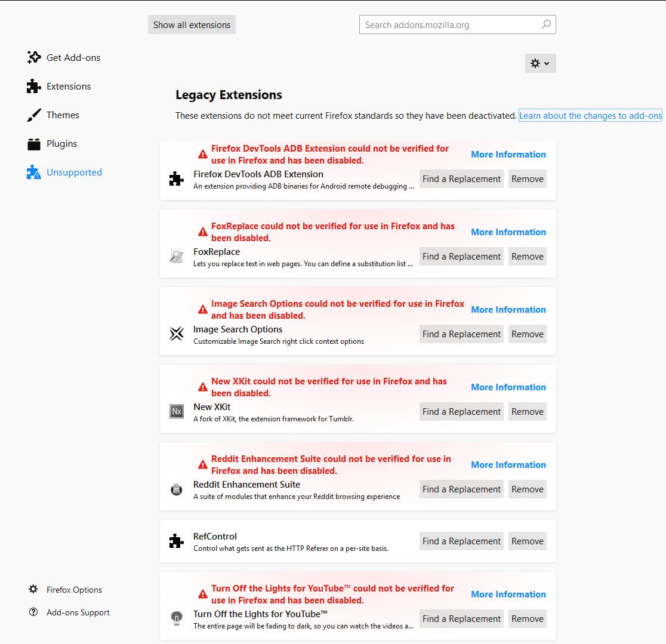
Task: Focus the Search addons.mozilla.org field
Action: pyautogui.click(x=458, y=24)
